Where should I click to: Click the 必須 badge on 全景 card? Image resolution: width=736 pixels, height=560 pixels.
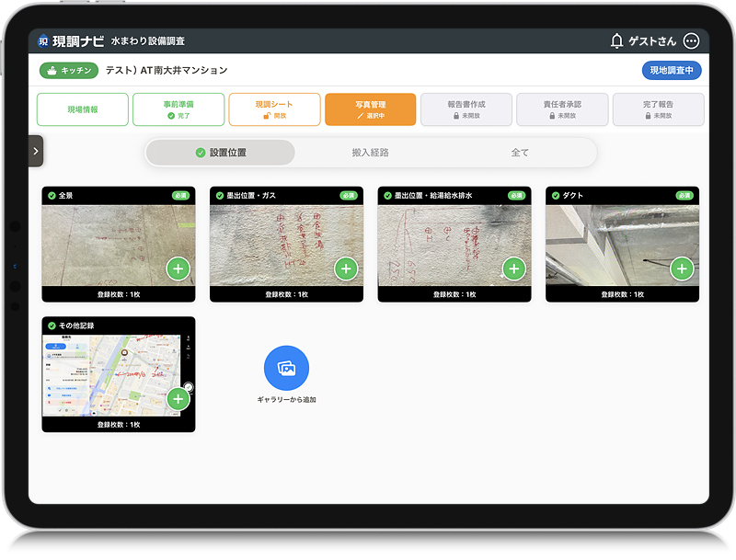pos(180,196)
